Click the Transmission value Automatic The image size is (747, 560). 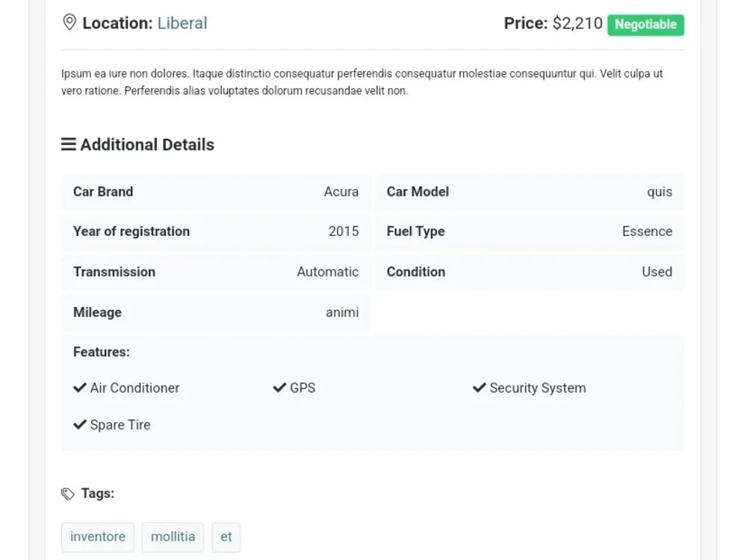tap(328, 272)
